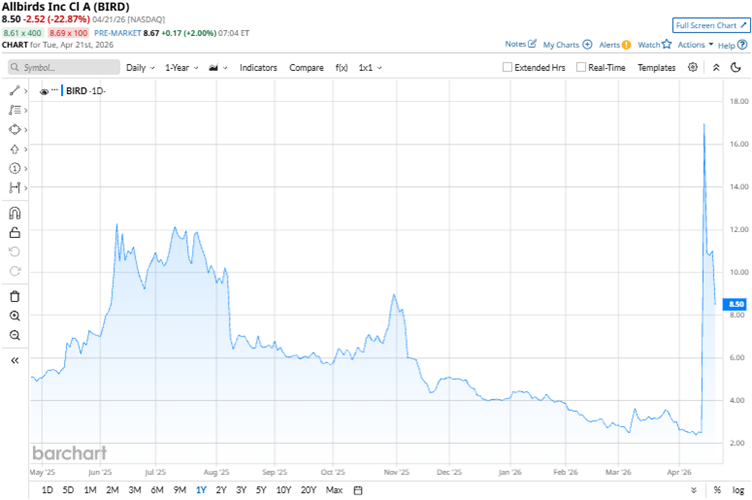Screen dimensions: 752x500
Task: Select the trend line drawing tool
Action: point(14,90)
